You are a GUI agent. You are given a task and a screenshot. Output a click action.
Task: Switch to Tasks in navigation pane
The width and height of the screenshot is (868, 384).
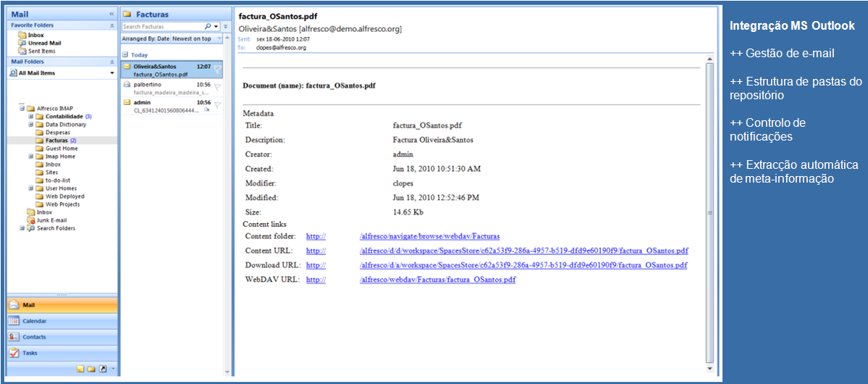pyautogui.click(x=62, y=352)
